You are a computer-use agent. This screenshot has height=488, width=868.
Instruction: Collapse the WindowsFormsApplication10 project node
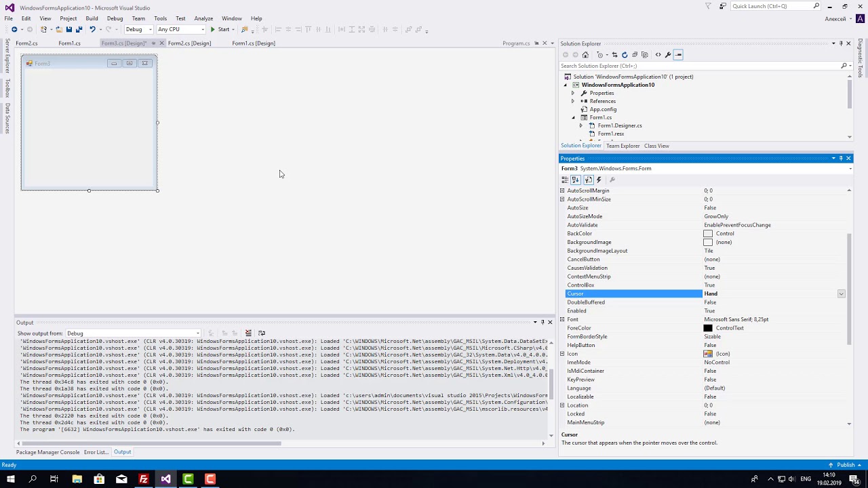pos(566,85)
